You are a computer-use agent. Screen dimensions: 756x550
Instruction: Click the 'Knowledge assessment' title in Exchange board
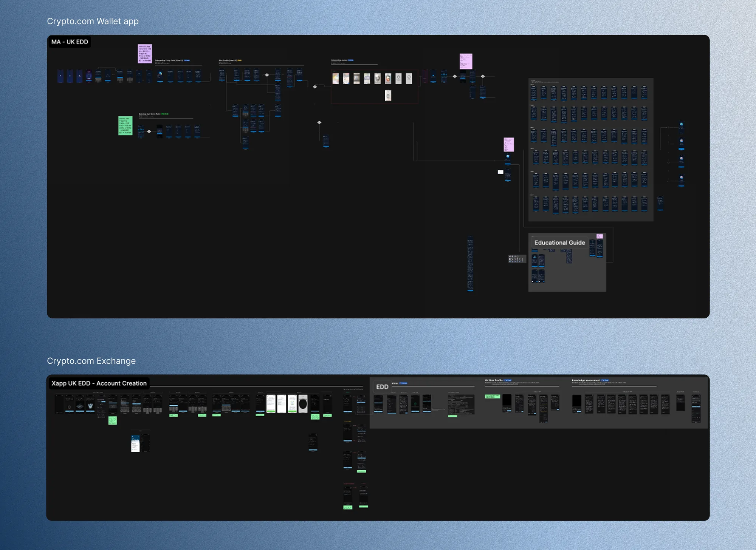(586, 380)
